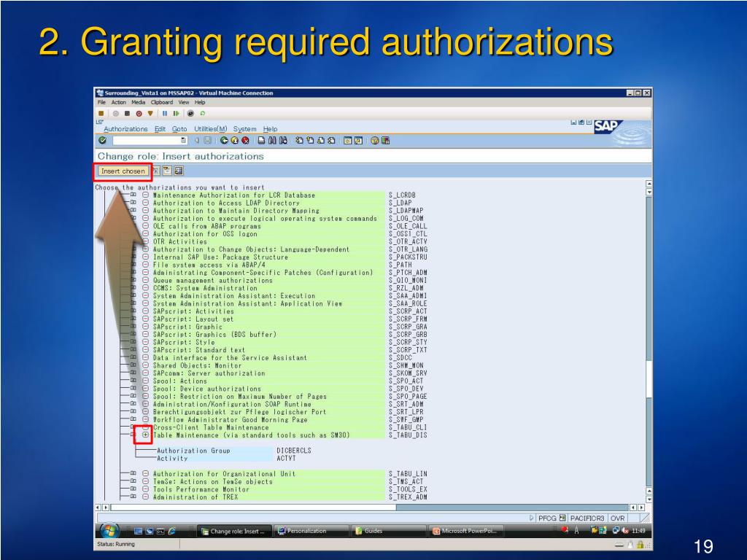Image resolution: width=747 pixels, height=560 pixels.
Task: Open the command field history dropdown
Action: click(x=183, y=141)
